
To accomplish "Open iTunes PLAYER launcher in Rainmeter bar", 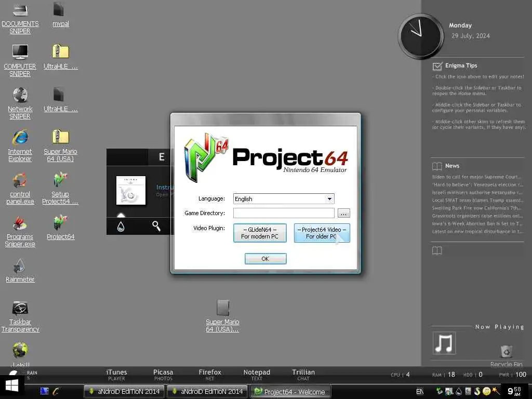I will pos(116,375).
